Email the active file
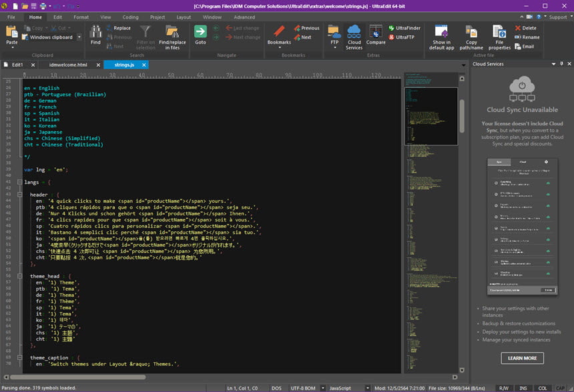The height and width of the screenshot is (392, 574). [x=524, y=47]
